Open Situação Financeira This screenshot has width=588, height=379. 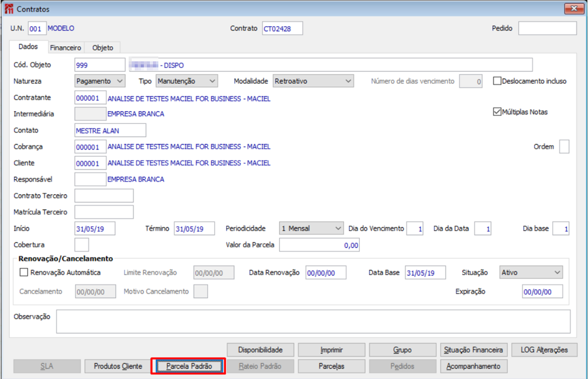[x=474, y=350]
